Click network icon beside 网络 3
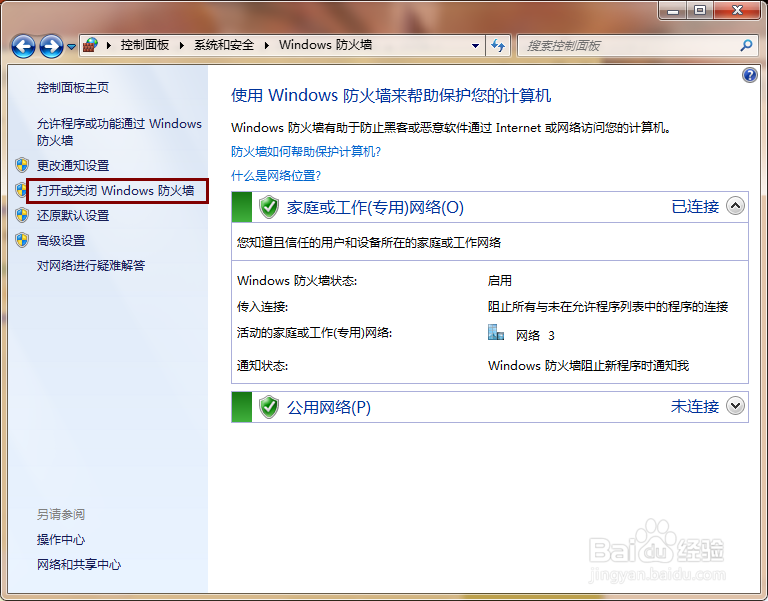 point(496,333)
